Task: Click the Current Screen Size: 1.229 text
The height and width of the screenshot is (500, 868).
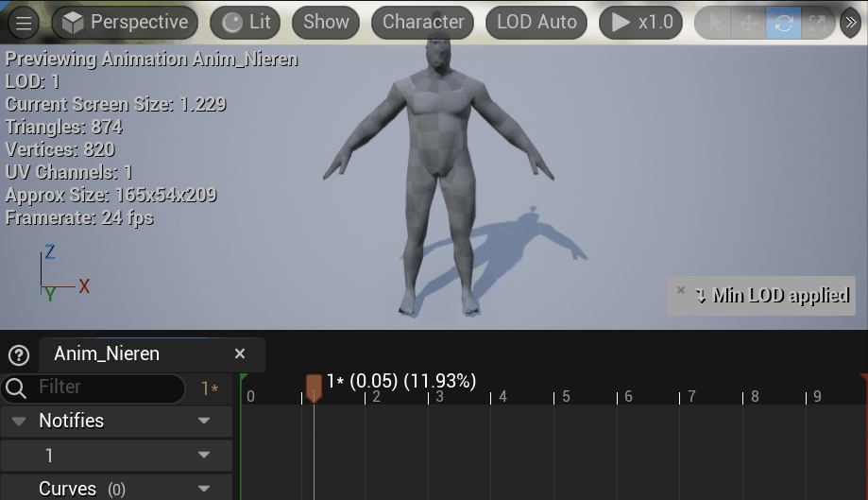Action: [x=115, y=105]
